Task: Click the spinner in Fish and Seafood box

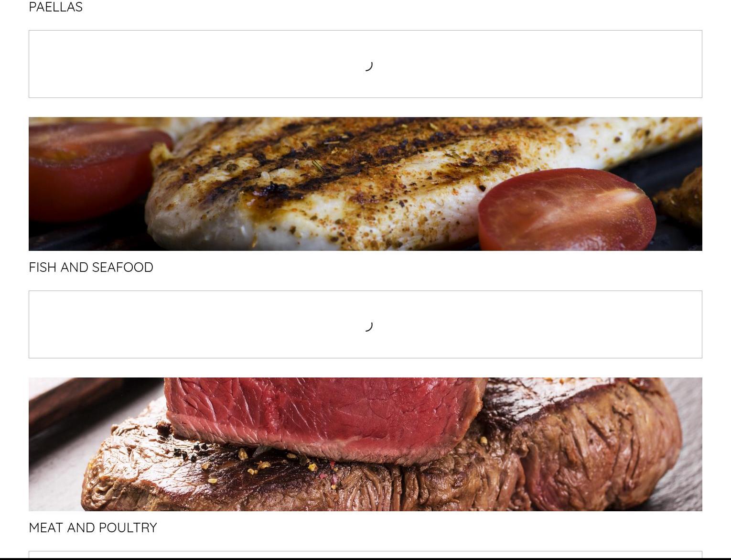Action: click(368, 326)
